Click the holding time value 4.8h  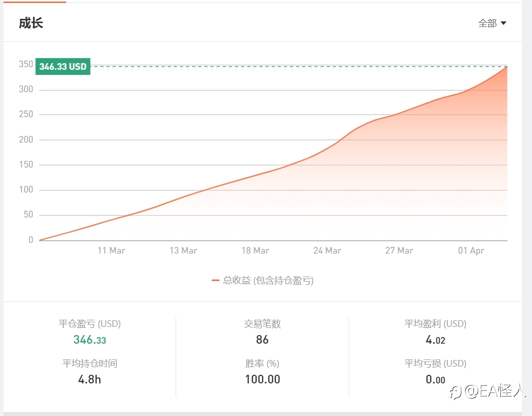pyautogui.click(x=90, y=379)
